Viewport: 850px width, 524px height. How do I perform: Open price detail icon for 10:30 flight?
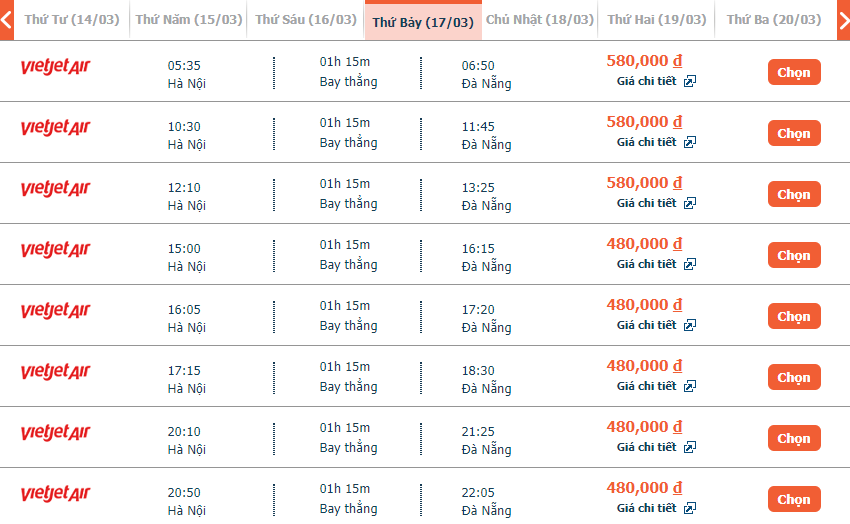(x=690, y=143)
